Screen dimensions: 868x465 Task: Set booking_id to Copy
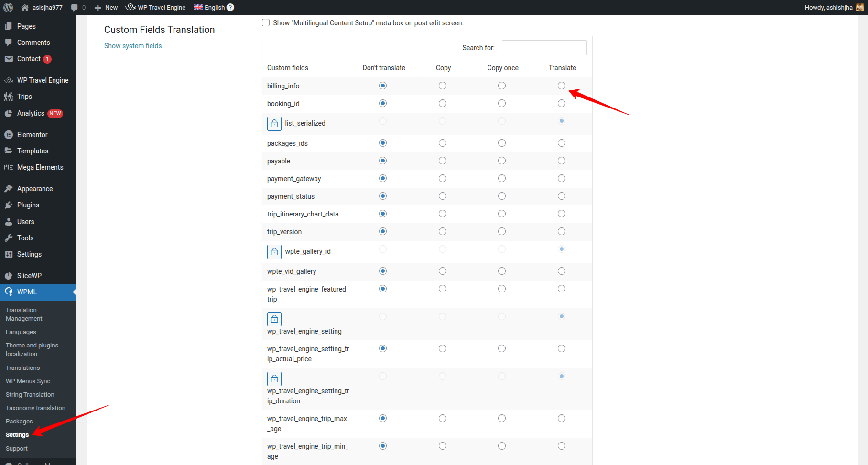[x=443, y=103]
